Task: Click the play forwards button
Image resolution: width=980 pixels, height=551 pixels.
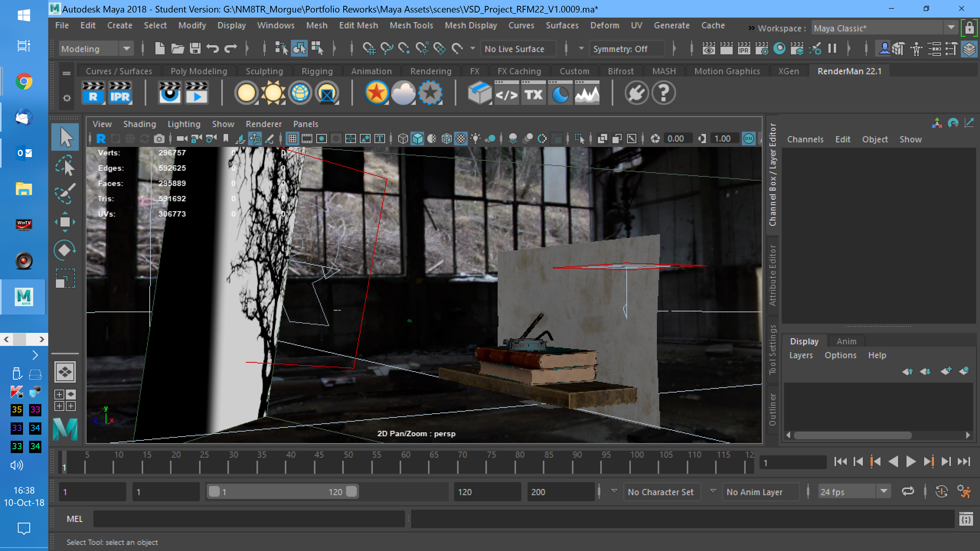Action: click(911, 462)
